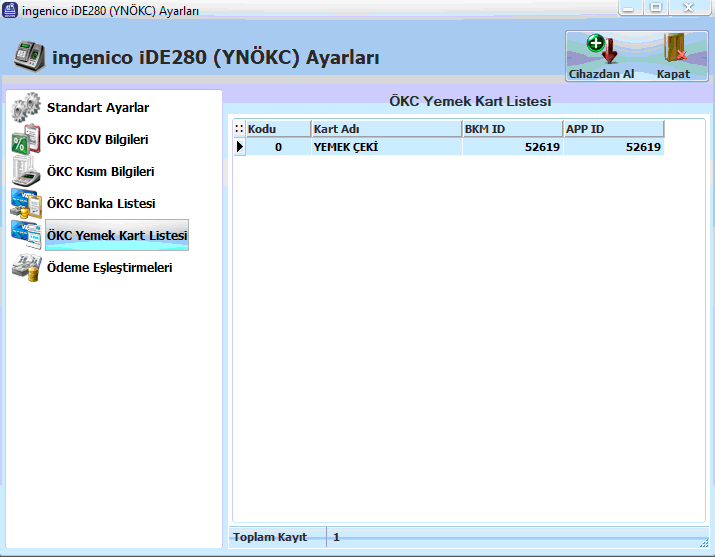Image resolution: width=715 pixels, height=557 pixels.
Task: Click the APP ID column header
Action: coord(614,129)
